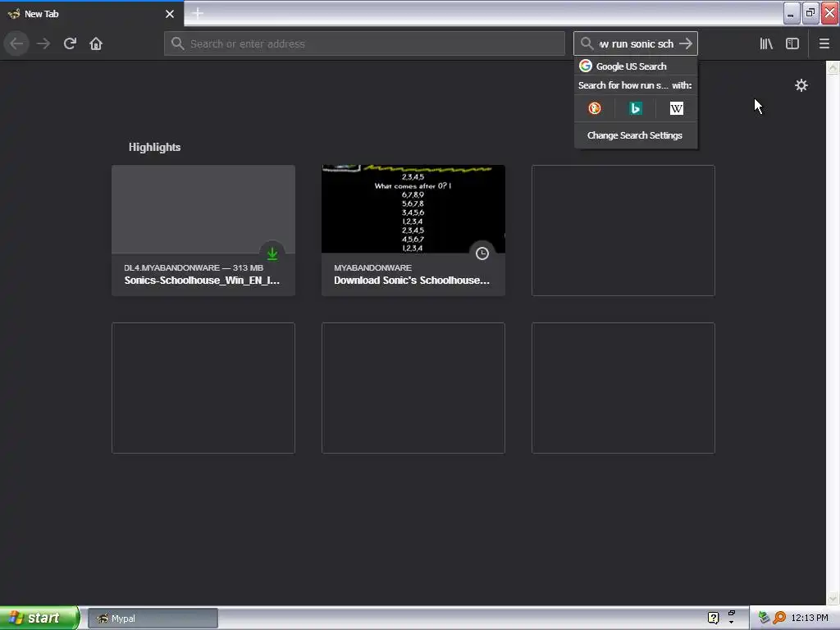Viewport: 840px width, 630px height.
Task: Click the 12:13 PM system clock
Action: coord(810,618)
